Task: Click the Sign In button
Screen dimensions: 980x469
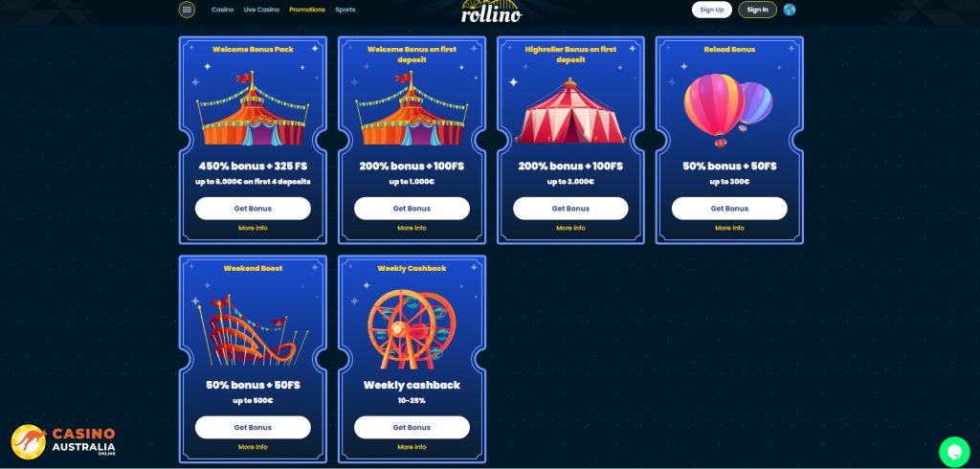Action: click(x=758, y=10)
